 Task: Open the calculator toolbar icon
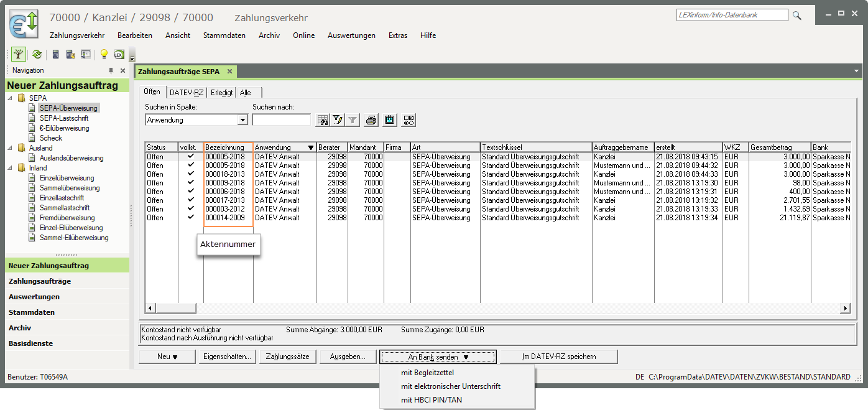click(55, 54)
